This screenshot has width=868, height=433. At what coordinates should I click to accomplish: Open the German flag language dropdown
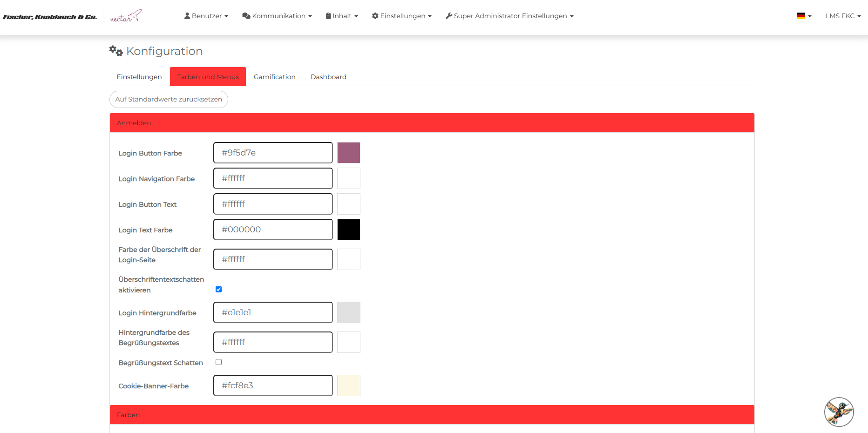[x=804, y=16]
